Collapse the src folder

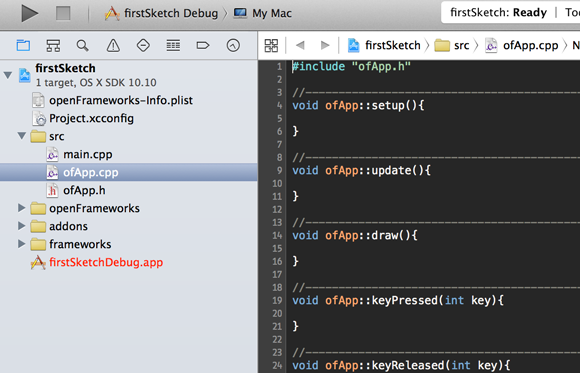coord(22,136)
